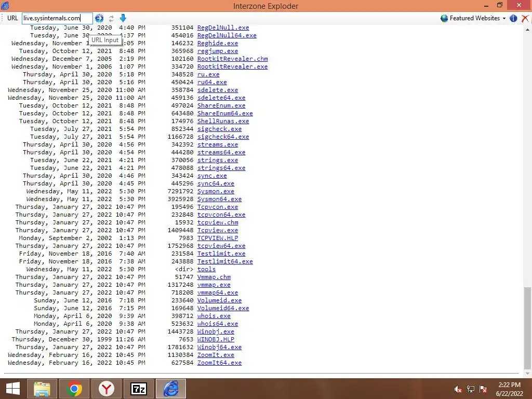Screen dimensions: 532x399
Task: Click the blue download arrow icon
Action: pos(123,18)
